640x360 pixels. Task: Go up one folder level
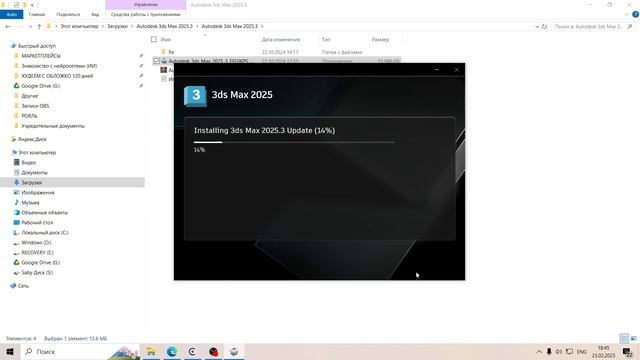pyautogui.click(x=39, y=26)
